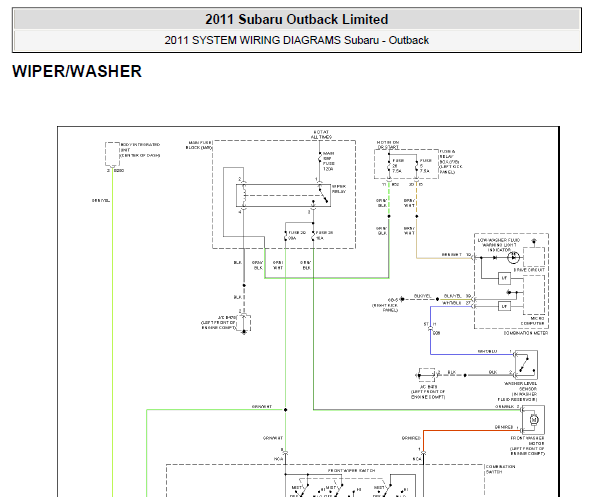
Task: Click the GRN/BLK terminal 2 label at washer motor
Action: coord(507,406)
